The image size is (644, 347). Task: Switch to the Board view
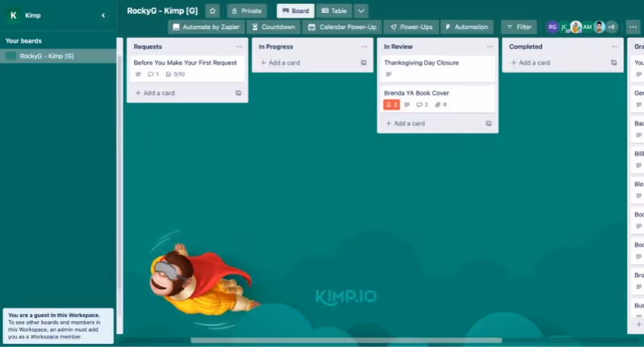coord(295,11)
